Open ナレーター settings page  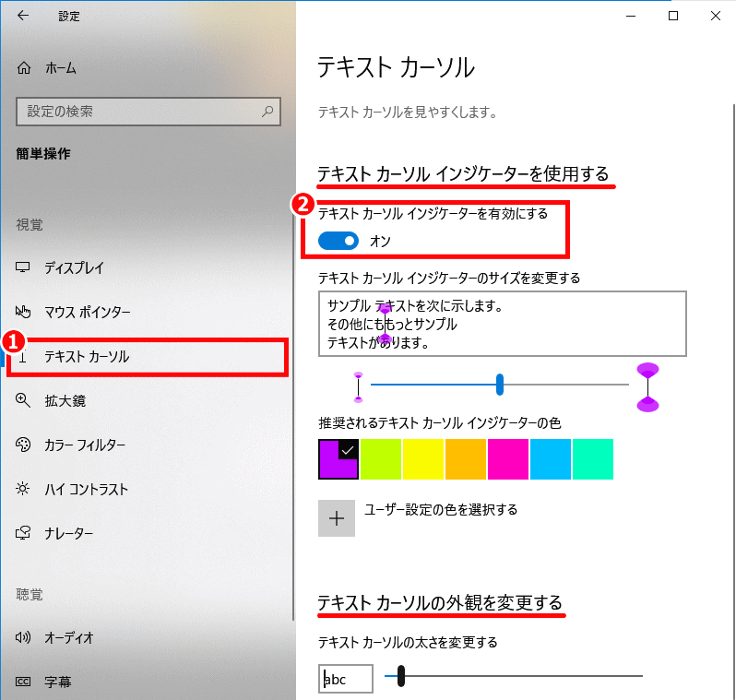click(x=68, y=533)
